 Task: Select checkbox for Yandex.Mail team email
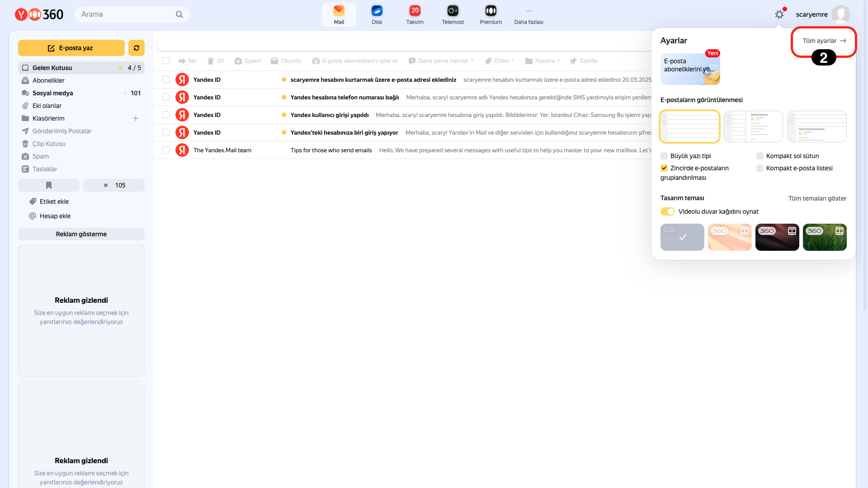166,150
